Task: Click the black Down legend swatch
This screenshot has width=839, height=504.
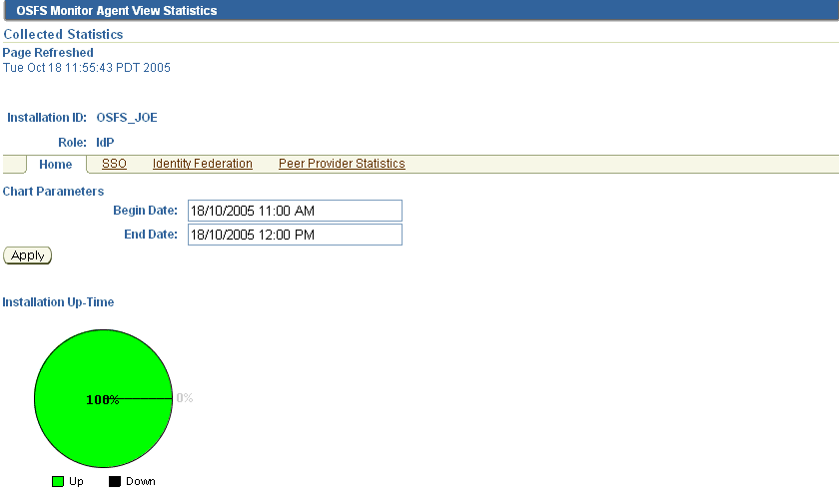Action: 115,482
